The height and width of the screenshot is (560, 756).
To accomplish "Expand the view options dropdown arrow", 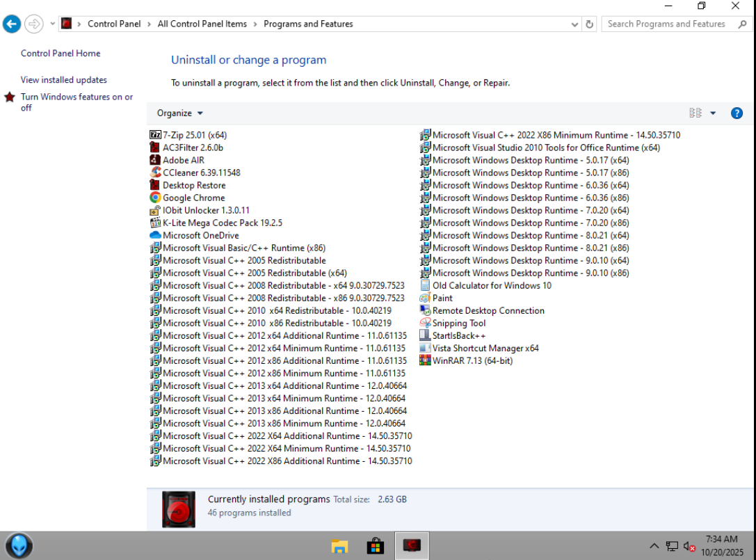I will pyautogui.click(x=713, y=113).
